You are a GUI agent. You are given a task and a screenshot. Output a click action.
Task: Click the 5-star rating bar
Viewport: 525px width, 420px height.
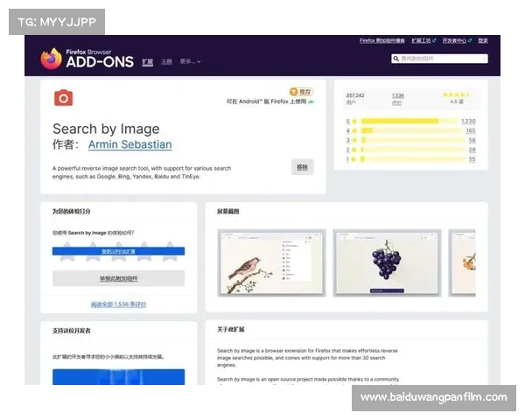coord(399,121)
